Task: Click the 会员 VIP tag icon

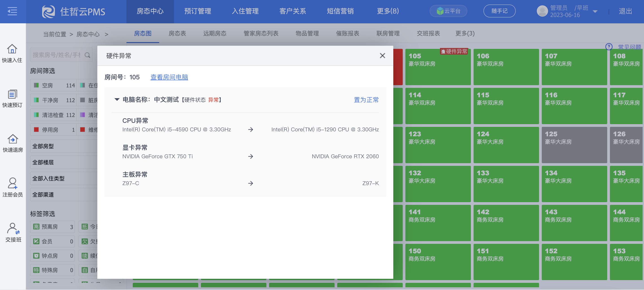Action: coord(36,241)
